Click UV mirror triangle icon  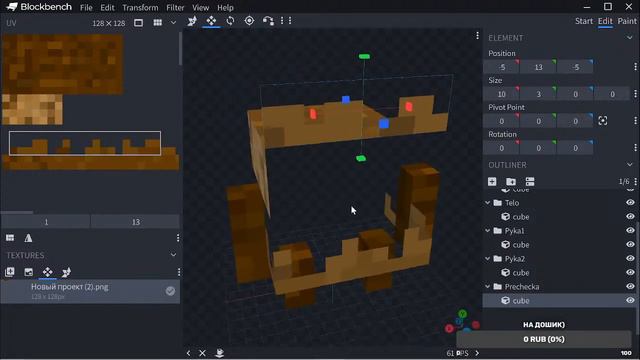click(x=28, y=238)
